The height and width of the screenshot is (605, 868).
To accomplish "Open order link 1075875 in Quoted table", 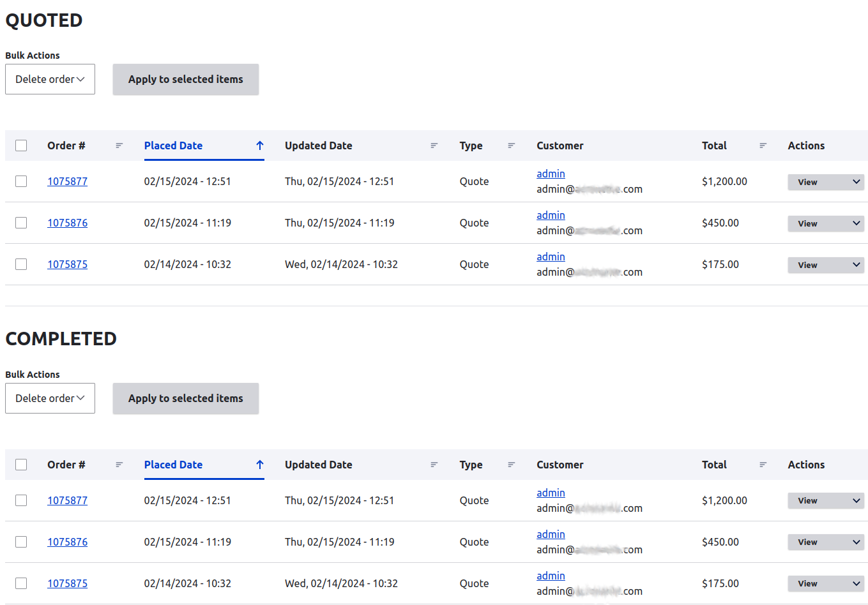I will coord(67,264).
